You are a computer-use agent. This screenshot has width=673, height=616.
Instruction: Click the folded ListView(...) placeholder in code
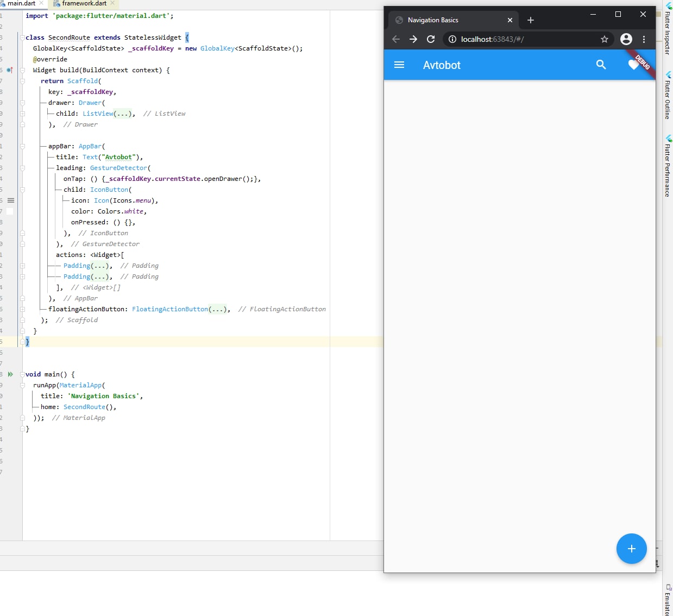(x=122, y=114)
